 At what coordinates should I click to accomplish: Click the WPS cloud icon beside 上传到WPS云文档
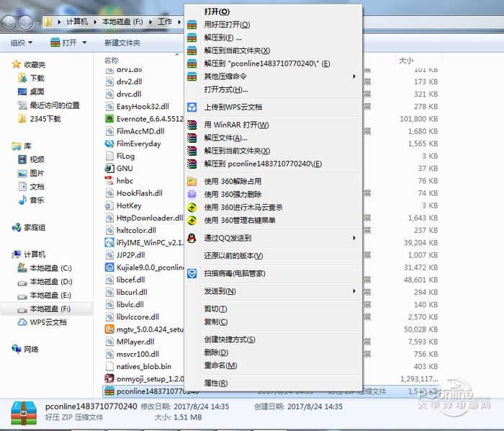tap(192, 107)
